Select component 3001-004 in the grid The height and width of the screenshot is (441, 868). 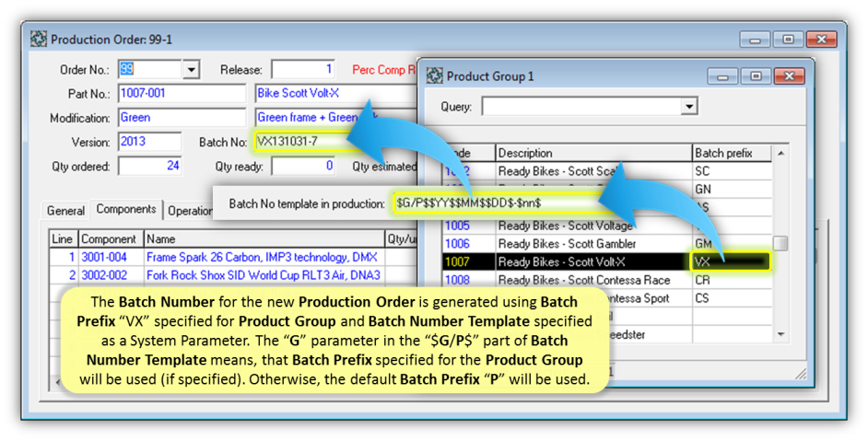pos(104,257)
